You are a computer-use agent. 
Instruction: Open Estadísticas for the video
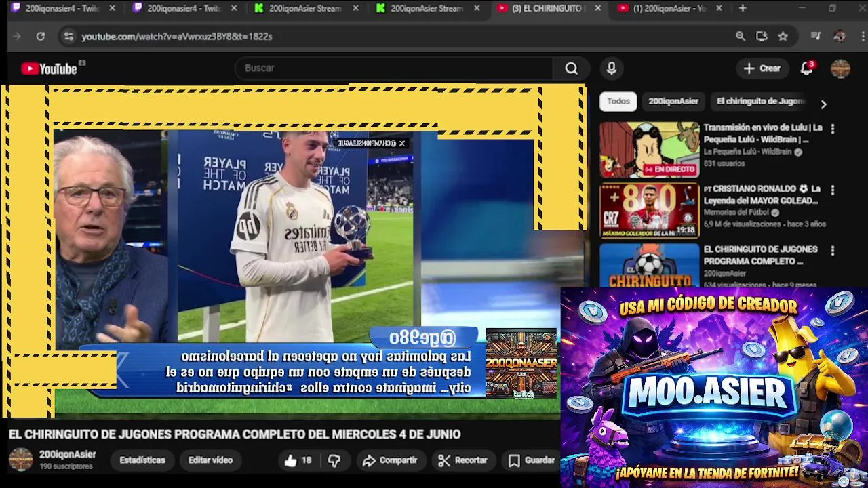(142, 460)
